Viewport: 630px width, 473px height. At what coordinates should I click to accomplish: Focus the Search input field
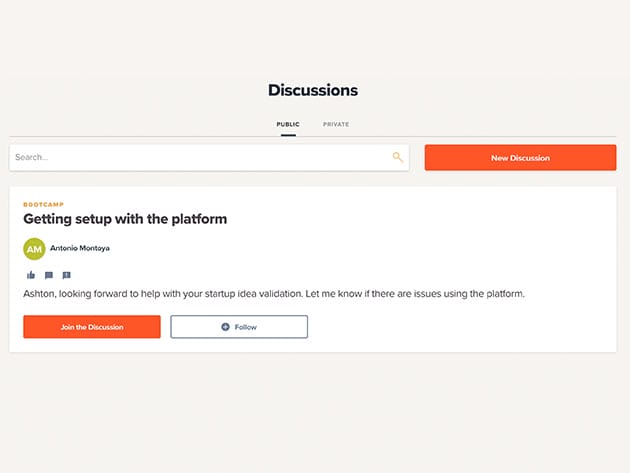(x=200, y=158)
